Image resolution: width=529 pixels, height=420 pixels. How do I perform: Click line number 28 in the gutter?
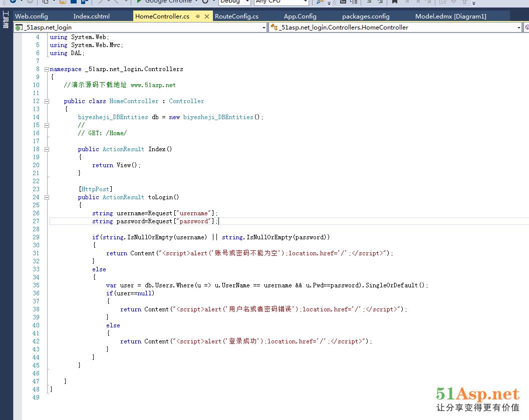pyautogui.click(x=36, y=229)
